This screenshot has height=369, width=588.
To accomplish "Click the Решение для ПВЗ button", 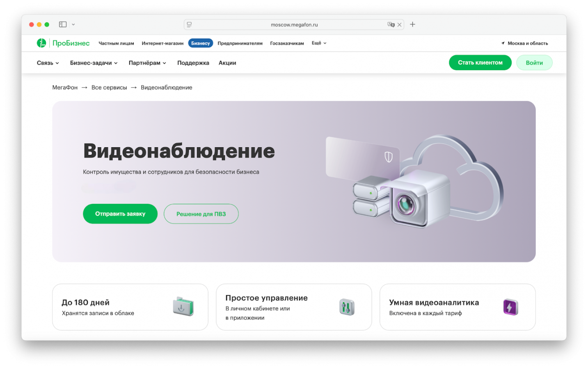I will 201,214.
